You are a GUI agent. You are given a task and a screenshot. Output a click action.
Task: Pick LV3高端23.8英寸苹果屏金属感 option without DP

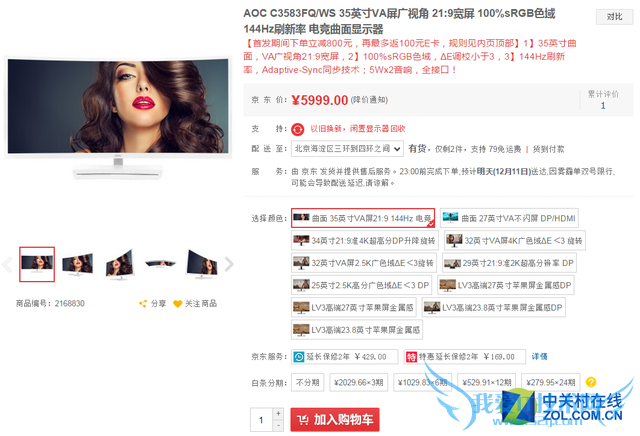[x=357, y=330]
